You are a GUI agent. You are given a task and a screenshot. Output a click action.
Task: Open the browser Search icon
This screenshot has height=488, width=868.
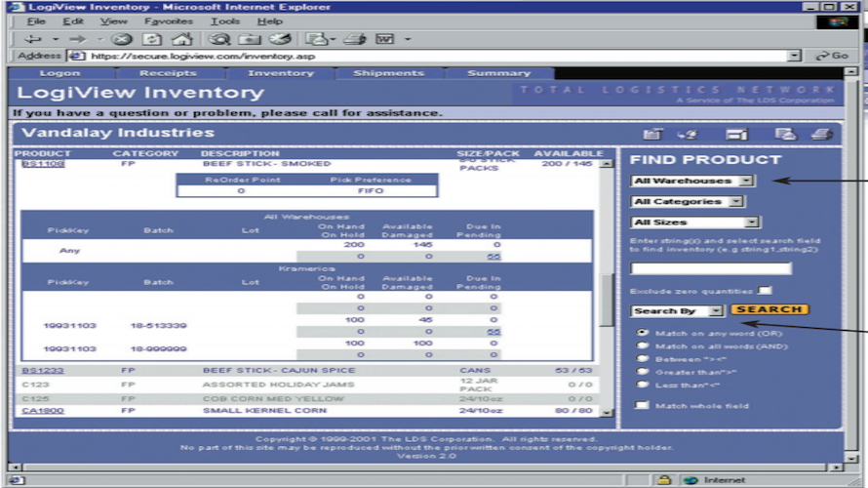point(219,39)
